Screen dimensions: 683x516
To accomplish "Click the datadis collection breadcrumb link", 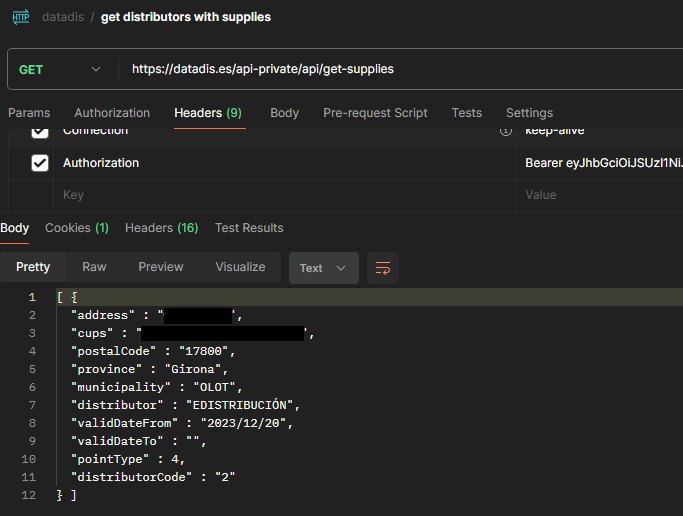I will coord(63,17).
